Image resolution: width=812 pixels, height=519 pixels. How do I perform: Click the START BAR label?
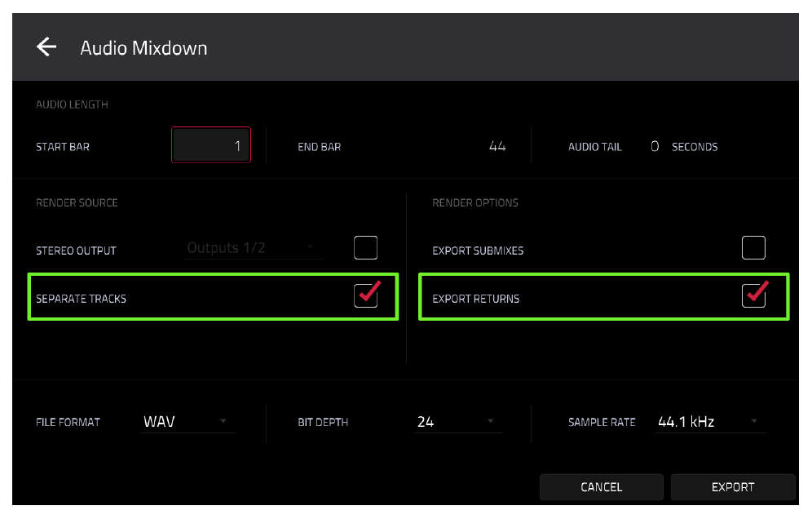pos(63,147)
